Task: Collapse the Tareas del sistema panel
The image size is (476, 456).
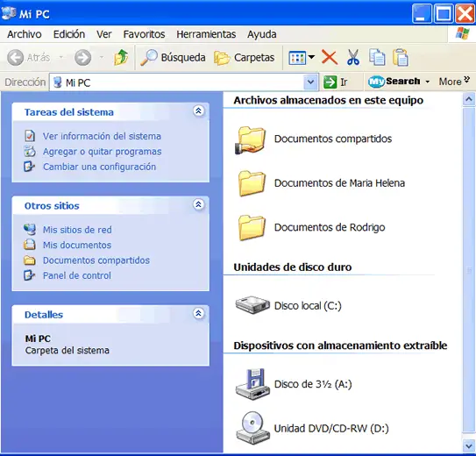Action: 198,111
